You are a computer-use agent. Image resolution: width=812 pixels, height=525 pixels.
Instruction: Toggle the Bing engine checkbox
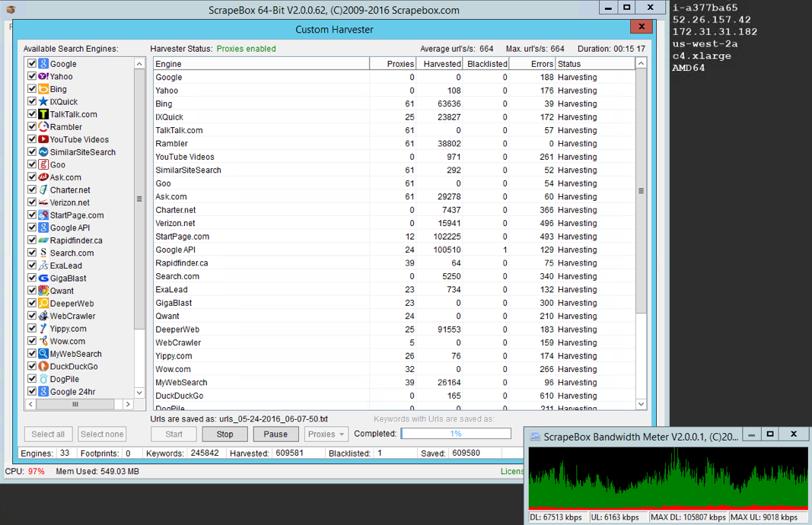32,89
